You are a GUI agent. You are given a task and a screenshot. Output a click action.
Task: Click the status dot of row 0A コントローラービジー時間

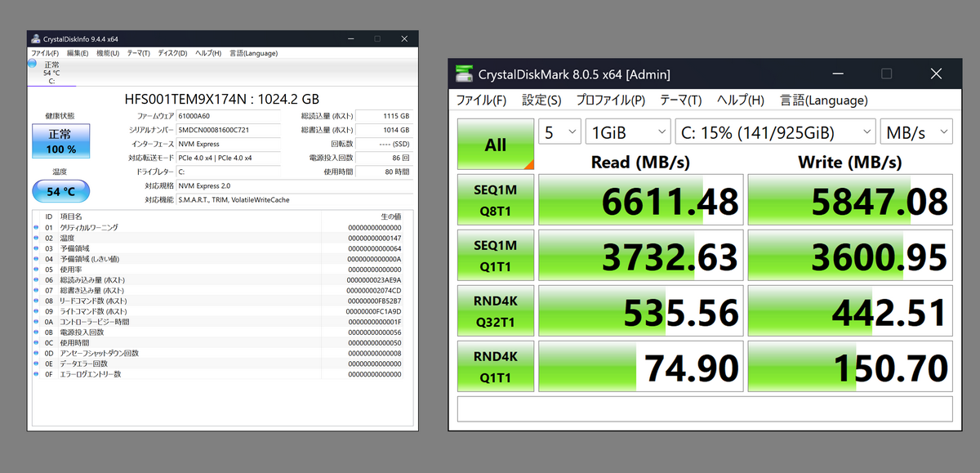click(x=35, y=322)
